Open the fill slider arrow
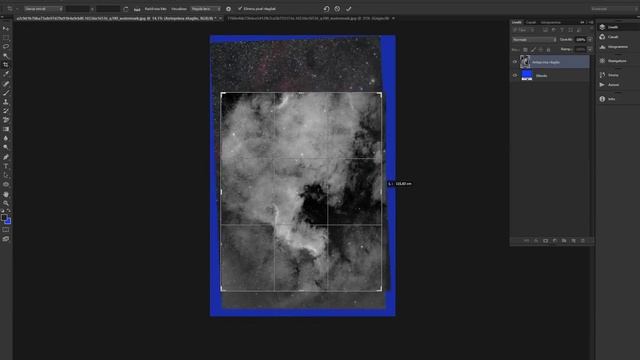 pyautogui.click(x=590, y=49)
